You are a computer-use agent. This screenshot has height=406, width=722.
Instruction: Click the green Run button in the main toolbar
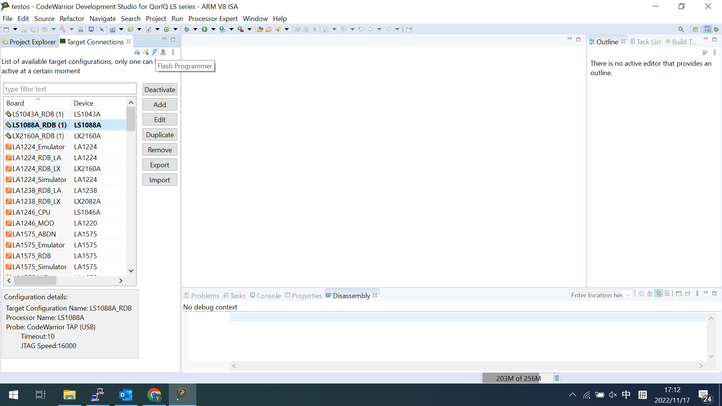[204, 29]
